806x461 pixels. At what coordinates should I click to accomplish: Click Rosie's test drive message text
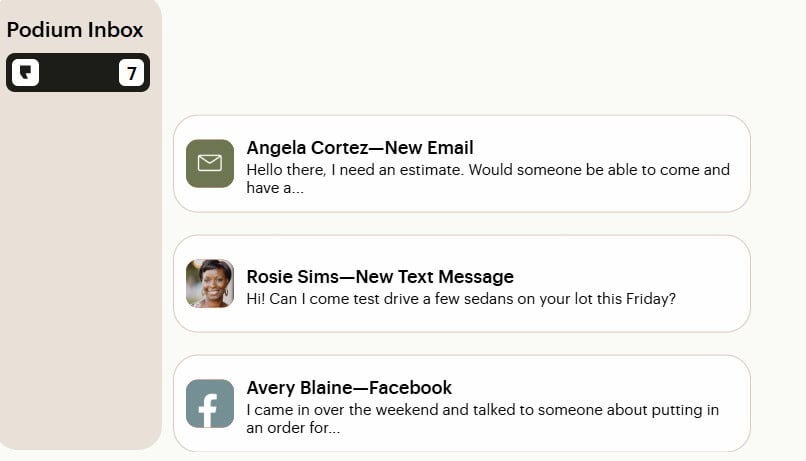click(461, 298)
